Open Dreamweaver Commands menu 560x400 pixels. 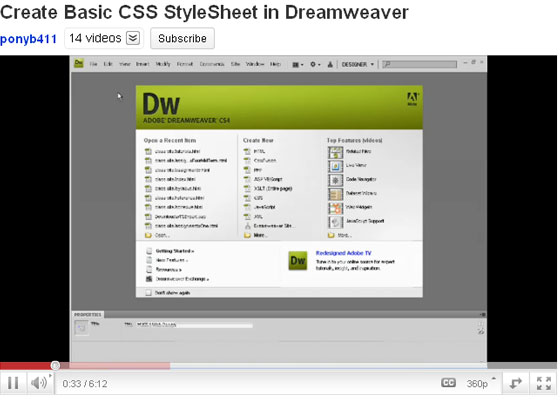click(212, 64)
